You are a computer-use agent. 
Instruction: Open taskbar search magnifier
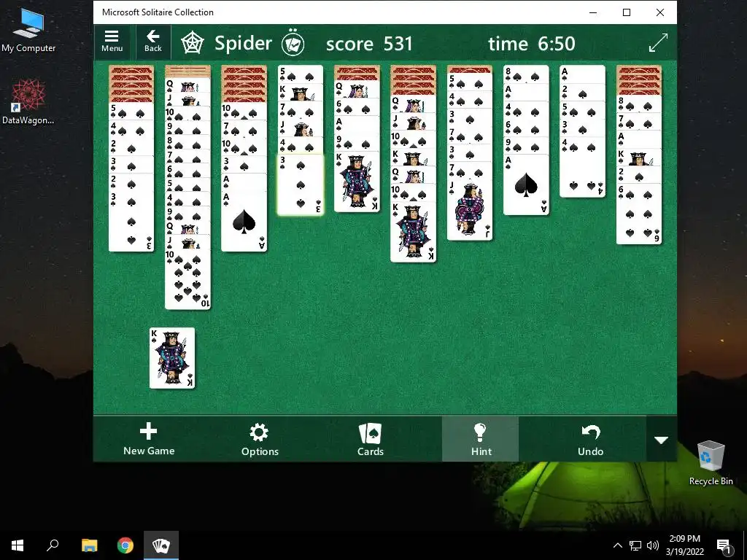click(x=53, y=545)
